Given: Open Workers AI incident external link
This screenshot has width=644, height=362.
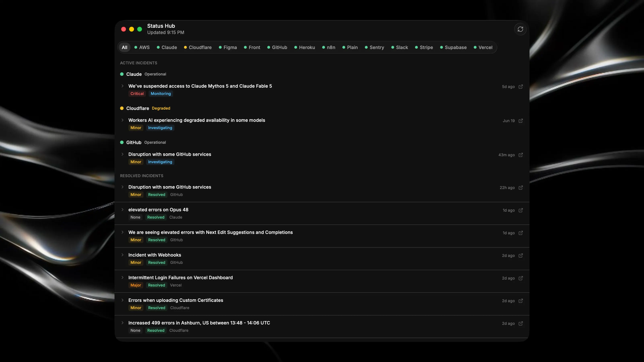Looking at the screenshot, I should pos(520,121).
